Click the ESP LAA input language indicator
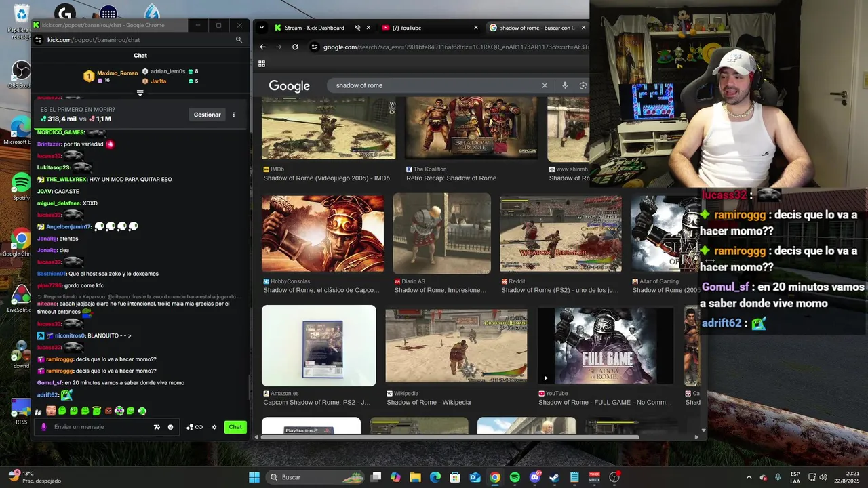The image size is (868, 488). point(795,477)
